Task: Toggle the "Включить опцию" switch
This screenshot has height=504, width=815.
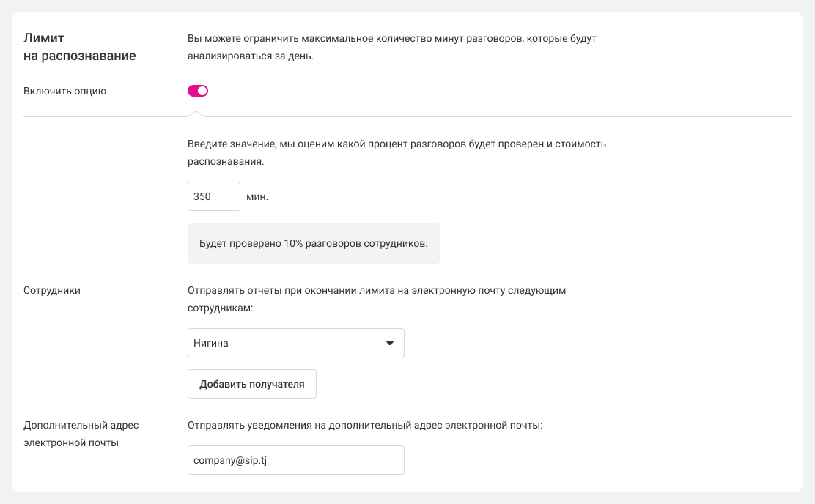Action: (198, 91)
